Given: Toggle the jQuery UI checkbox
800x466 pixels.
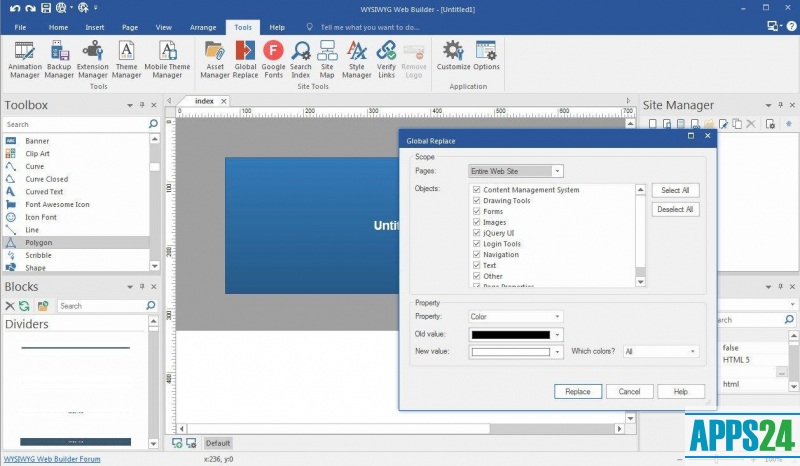Looking at the screenshot, I should point(476,233).
